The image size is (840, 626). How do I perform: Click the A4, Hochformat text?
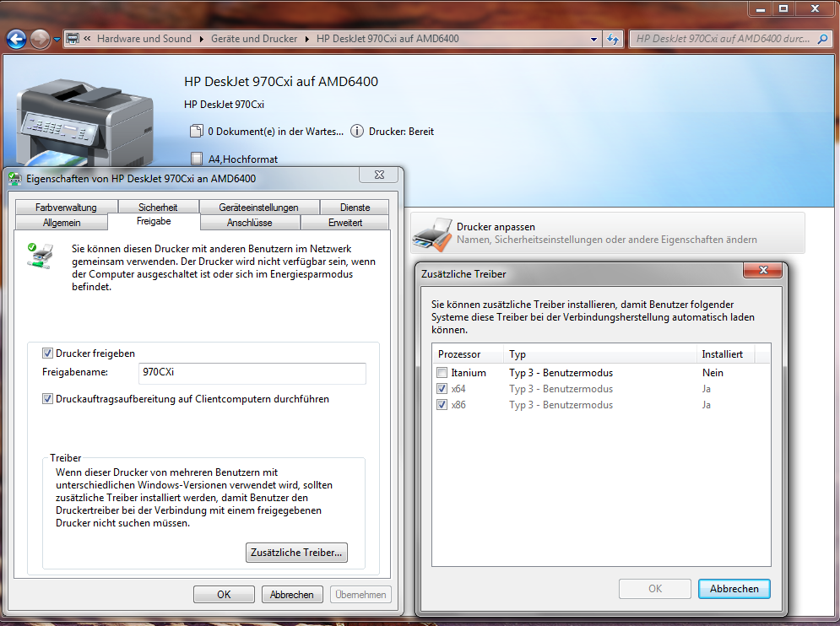pos(243,159)
